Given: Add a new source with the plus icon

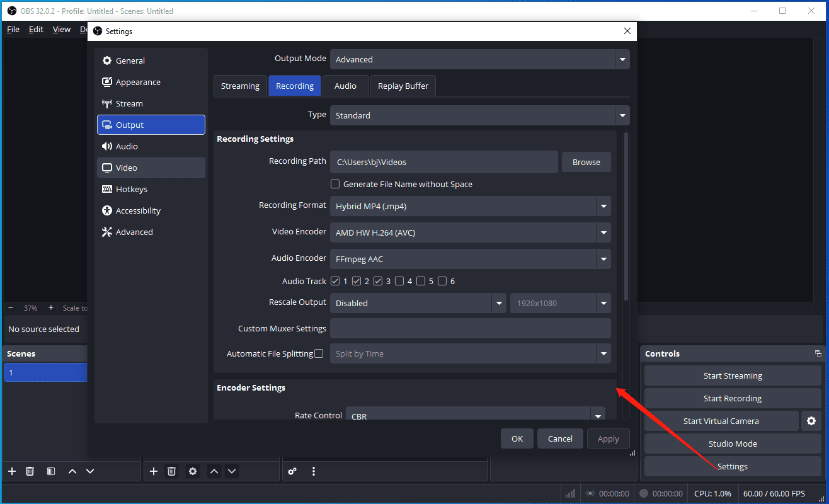Looking at the screenshot, I should [x=153, y=471].
